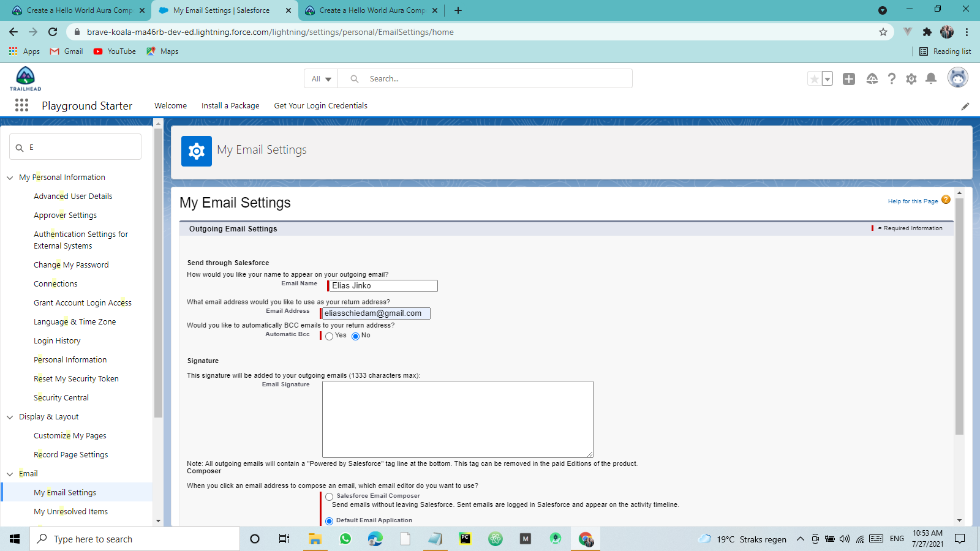Viewport: 980px width, 551px height.
Task: Open the Maps bookmark
Action: (162, 51)
